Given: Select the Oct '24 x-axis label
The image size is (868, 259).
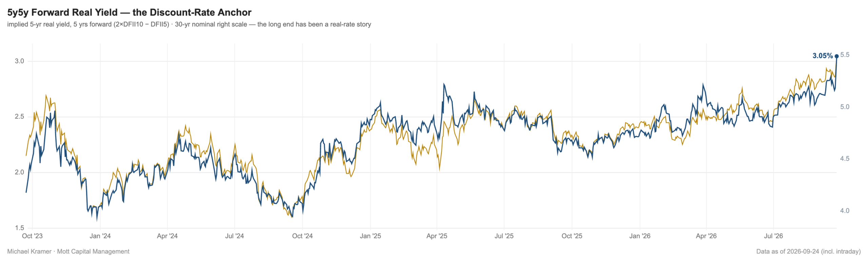Looking at the screenshot, I should pos(302,236).
